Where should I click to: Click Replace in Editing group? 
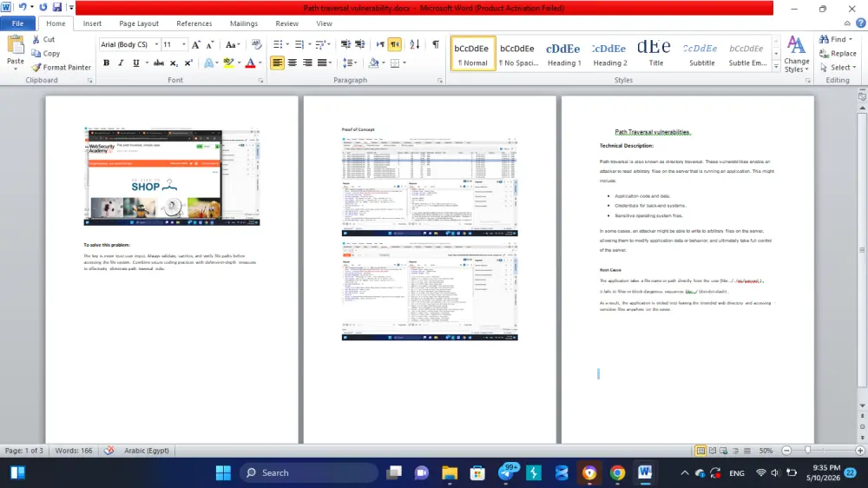click(x=838, y=53)
